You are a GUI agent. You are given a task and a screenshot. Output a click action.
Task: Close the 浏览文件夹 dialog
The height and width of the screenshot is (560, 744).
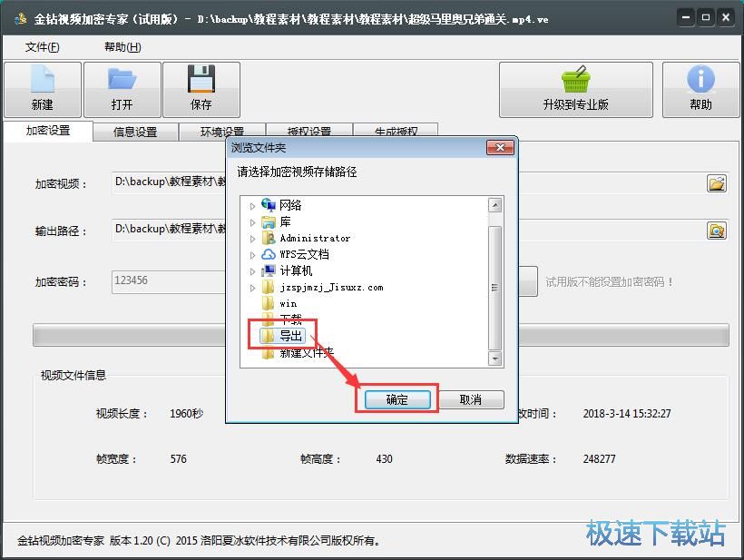coord(500,148)
